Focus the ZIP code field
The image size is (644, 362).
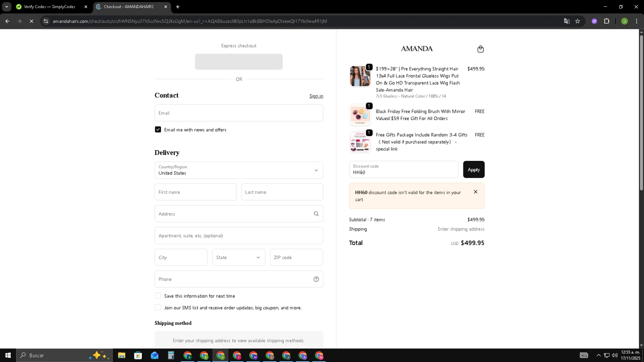click(x=296, y=257)
